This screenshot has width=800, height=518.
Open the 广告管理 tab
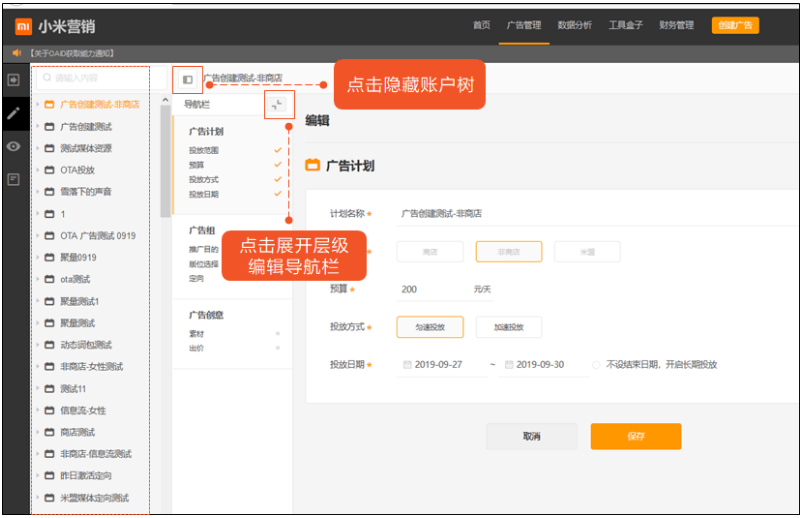524,25
